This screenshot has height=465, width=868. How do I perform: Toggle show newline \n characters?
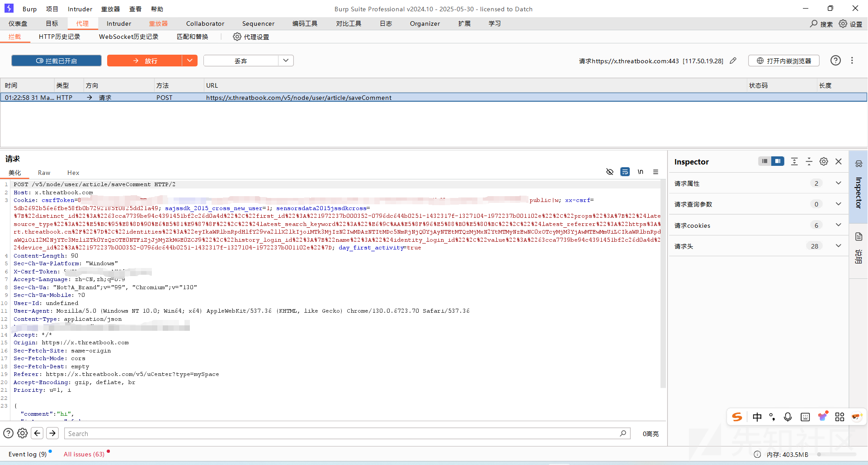(x=640, y=172)
